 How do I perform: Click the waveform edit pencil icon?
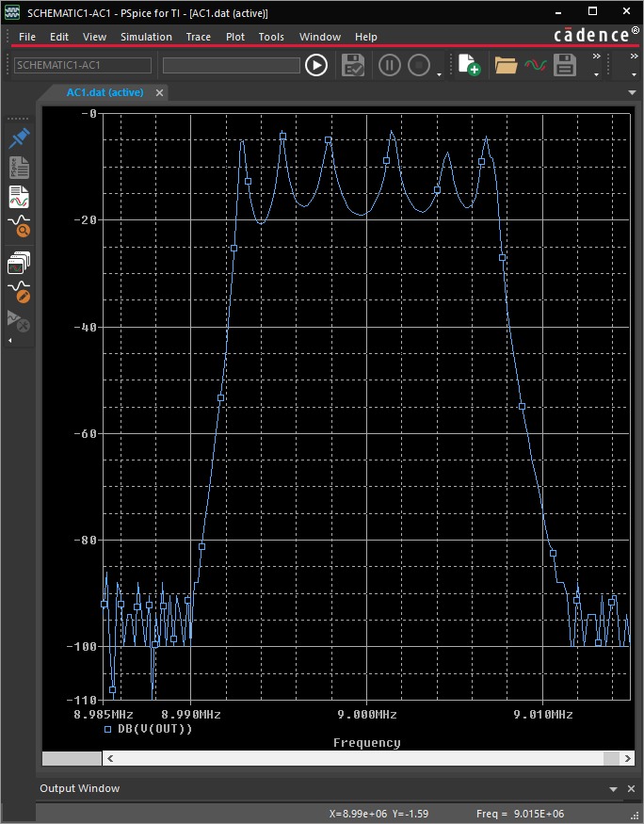coord(19,292)
